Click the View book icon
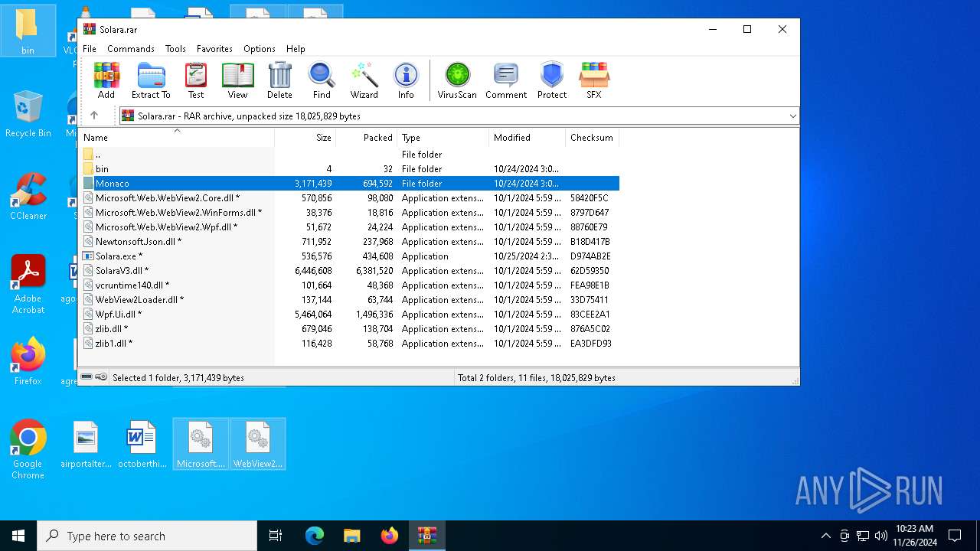980x551 pixels. (237, 80)
